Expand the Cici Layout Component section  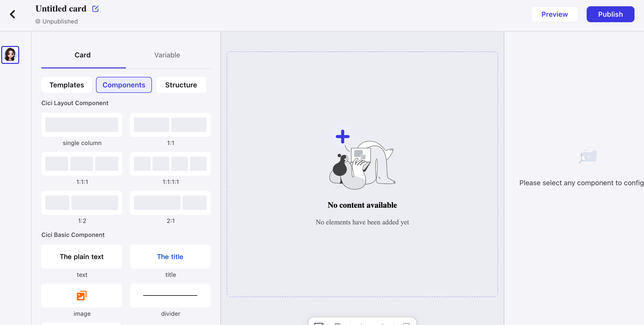tap(75, 102)
